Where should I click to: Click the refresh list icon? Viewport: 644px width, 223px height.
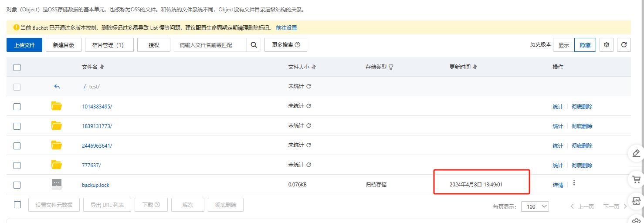pyautogui.click(x=624, y=45)
